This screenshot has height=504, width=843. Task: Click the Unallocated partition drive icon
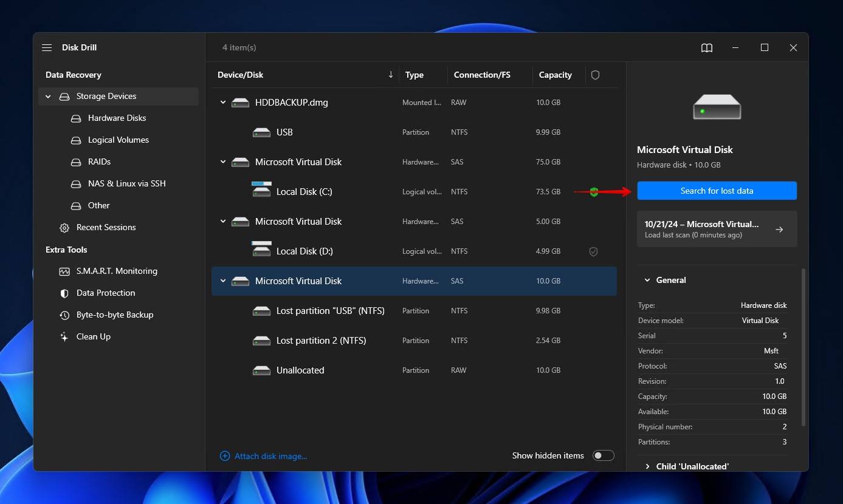pos(261,370)
